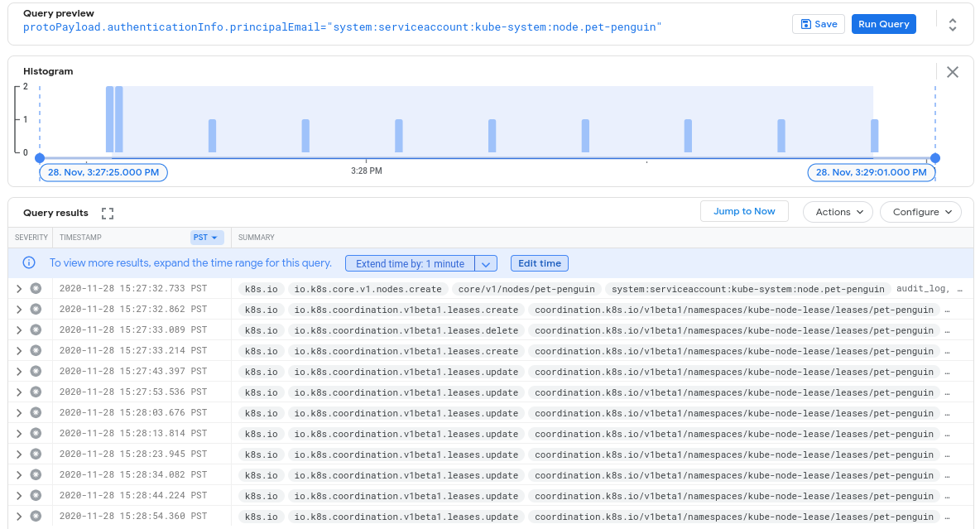Expand query results to fullscreen
The image size is (980, 529).
click(x=108, y=214)
